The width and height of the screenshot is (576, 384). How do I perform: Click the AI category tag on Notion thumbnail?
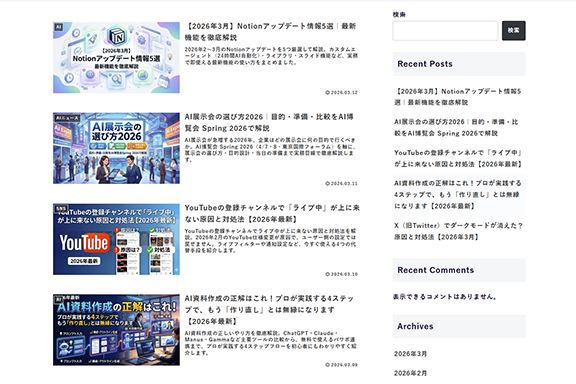[59, 27]
